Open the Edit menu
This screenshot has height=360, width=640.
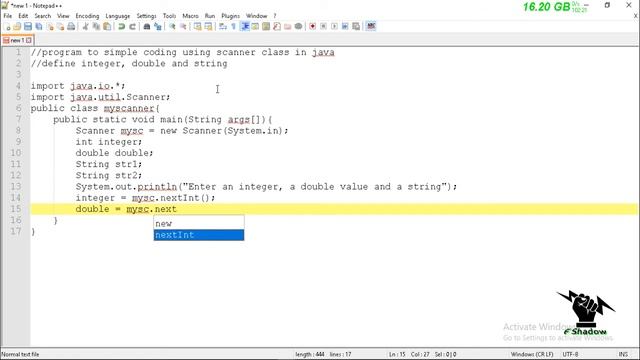pyautogui.click(x=23, y=16)
